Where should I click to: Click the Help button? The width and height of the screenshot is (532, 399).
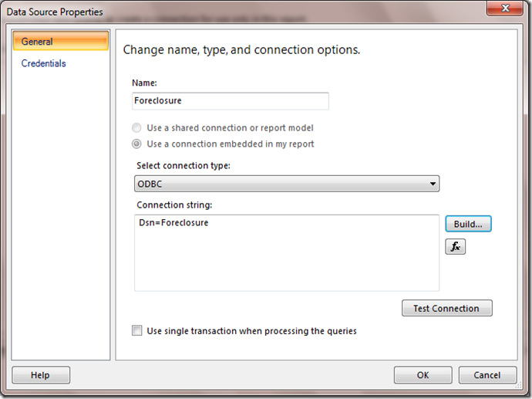coord(41,375)
